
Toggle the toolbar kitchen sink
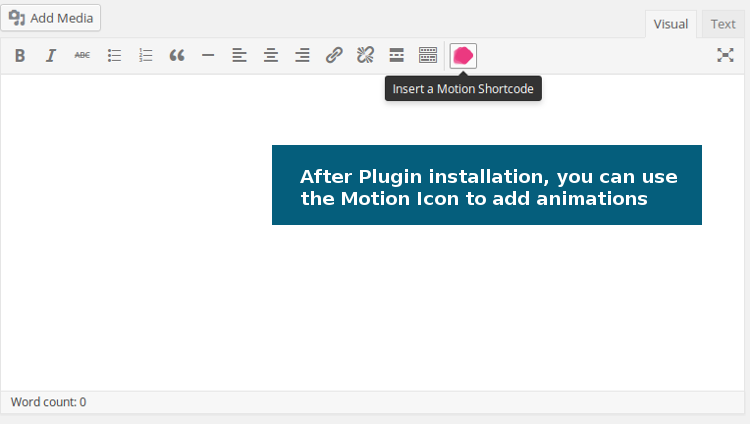(x=428, y=56)
